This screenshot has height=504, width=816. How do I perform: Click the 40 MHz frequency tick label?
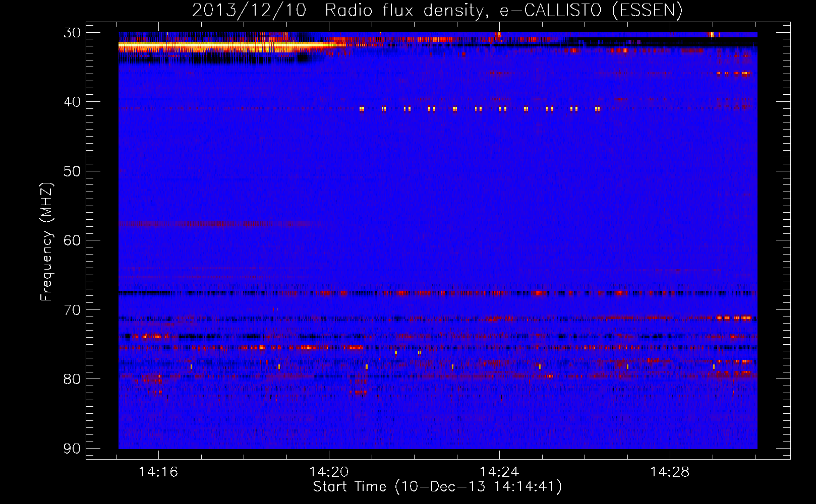pos(72,102)
